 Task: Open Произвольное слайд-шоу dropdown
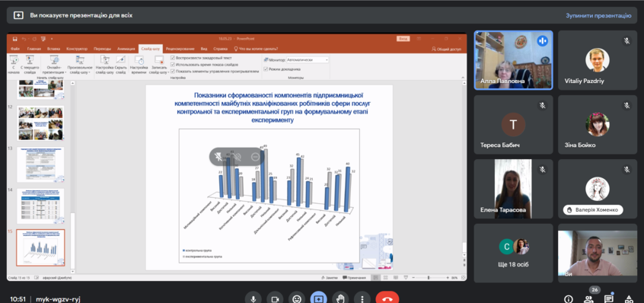click(x=79, y=65)
